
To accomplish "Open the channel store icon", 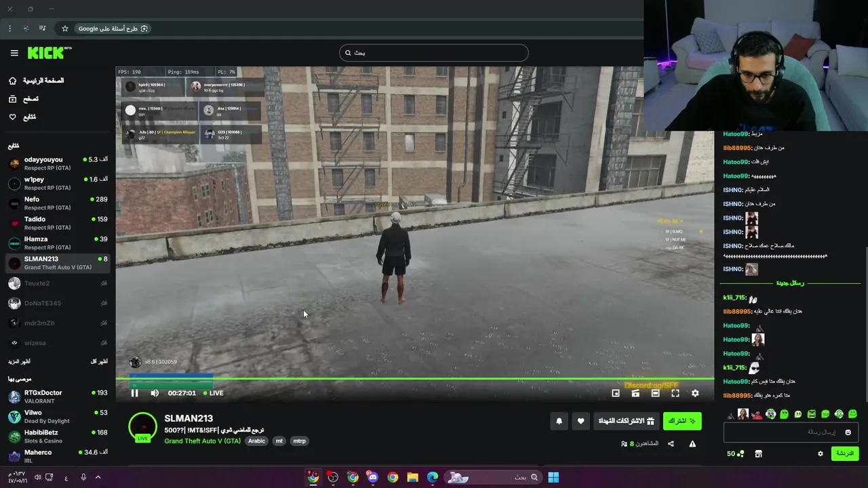I will 758,453.
